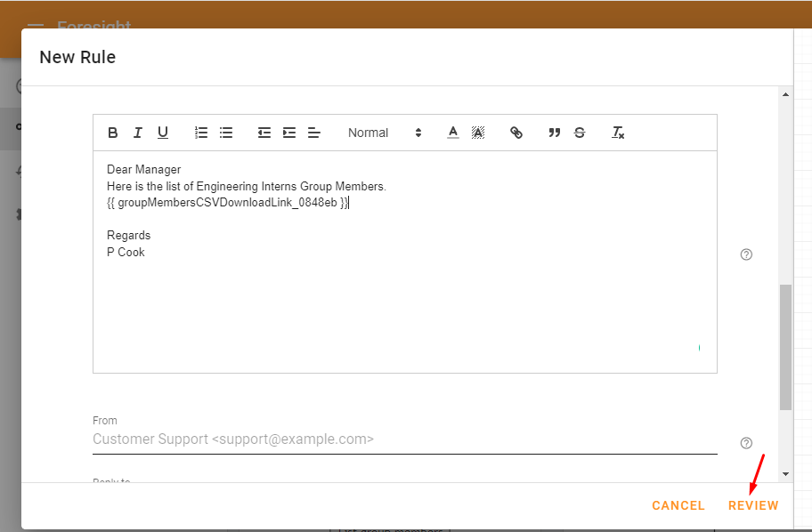Apply blockquote formatting

click(555, 133)
